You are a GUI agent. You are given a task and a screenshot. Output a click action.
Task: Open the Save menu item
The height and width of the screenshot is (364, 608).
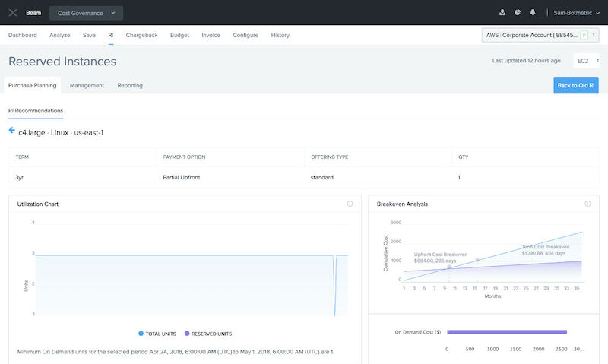(x=89, y=35)
